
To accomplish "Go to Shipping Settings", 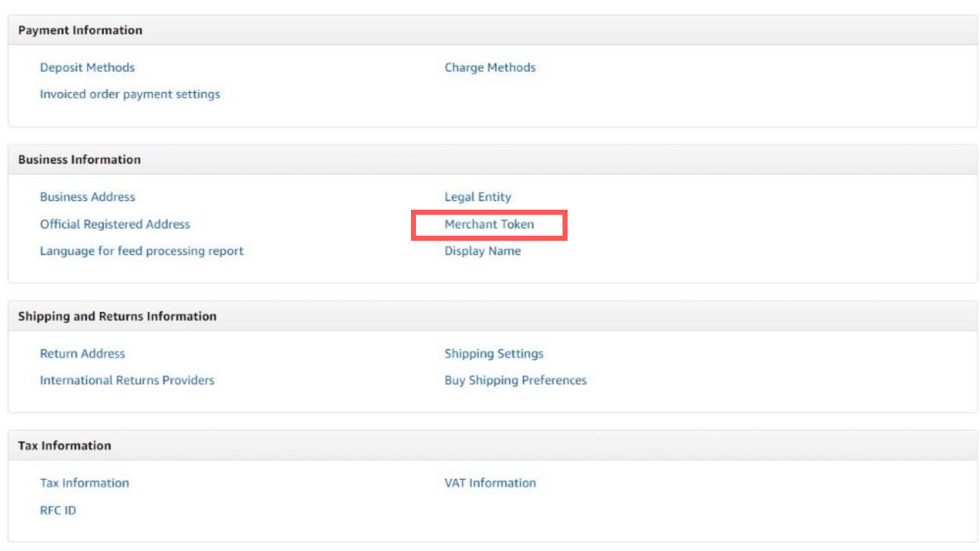I will [494, 354].
